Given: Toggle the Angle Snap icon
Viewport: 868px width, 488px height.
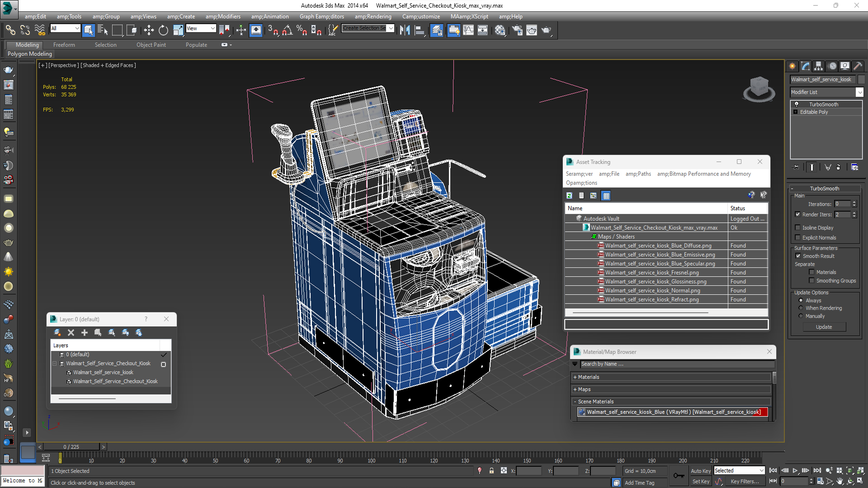Looking at the screenshot, I should tap(288, 30).
